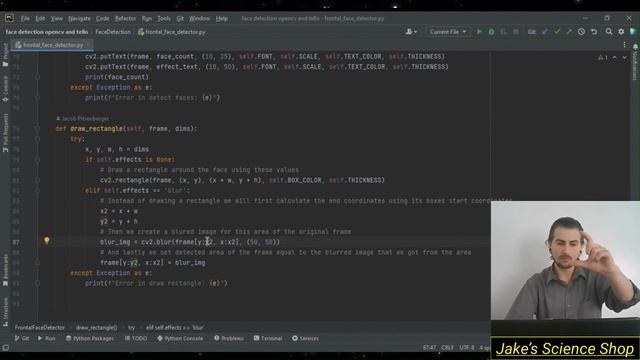Open the editor tabs three-dot menu
Viewport: 640px width, 360px height.
click(x=624, y=45)
